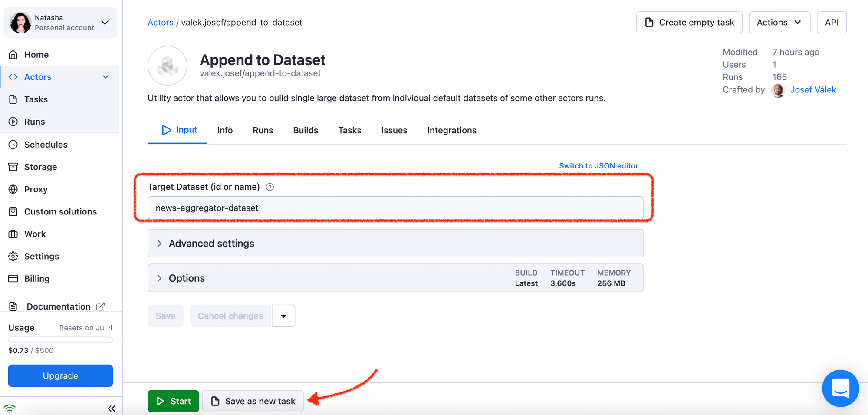Click the Usage progress bar
Screen dimensions: 868x415
(x=60, y=339)
